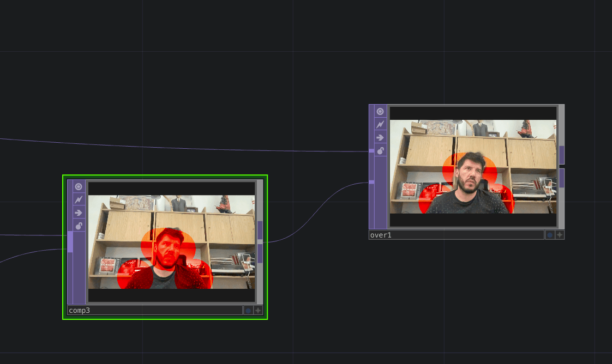Enable clone immune flag on comp3
This screenshot has width=612, height=364.
tap(79, 200)
